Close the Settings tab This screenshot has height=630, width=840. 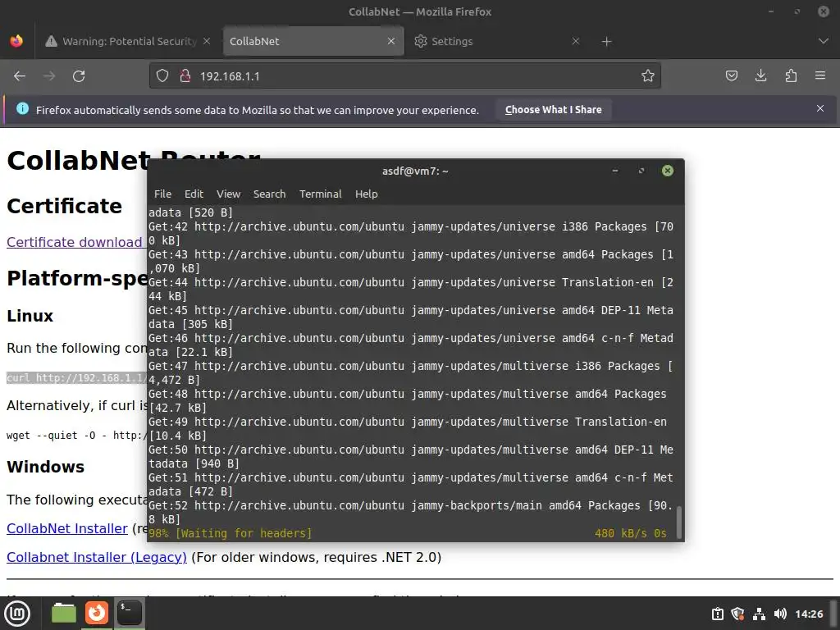click(576, 41)
